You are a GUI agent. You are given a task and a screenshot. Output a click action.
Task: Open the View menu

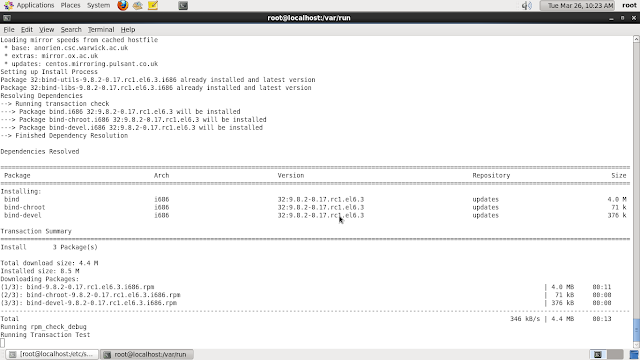[x=47, y=29]
